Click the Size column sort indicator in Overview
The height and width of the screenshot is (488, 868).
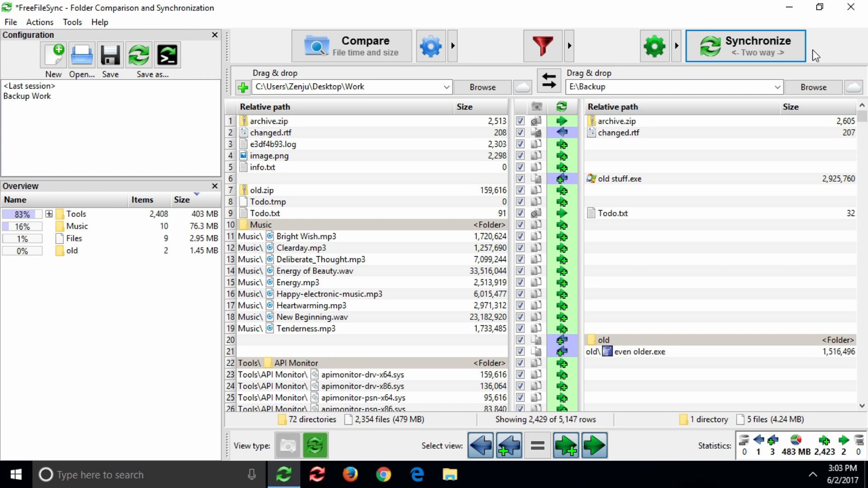[197, 194]
